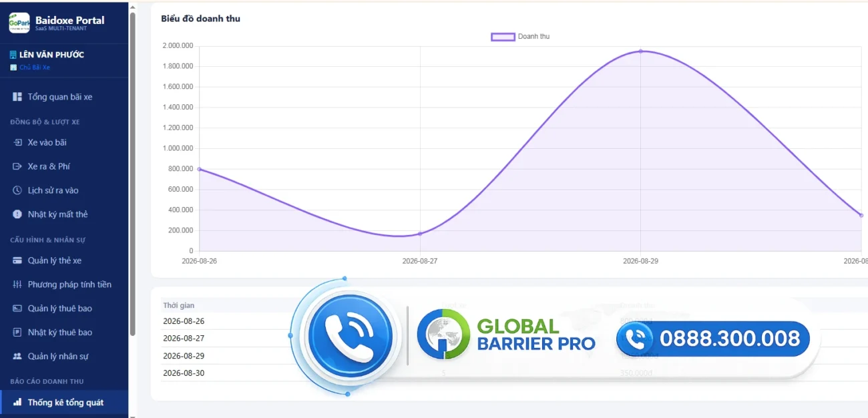Image resolution: width=868 pixels, height=418 pixels.
Task: Go to Quản lý thuê bao
Action: [x=64, y=308]
